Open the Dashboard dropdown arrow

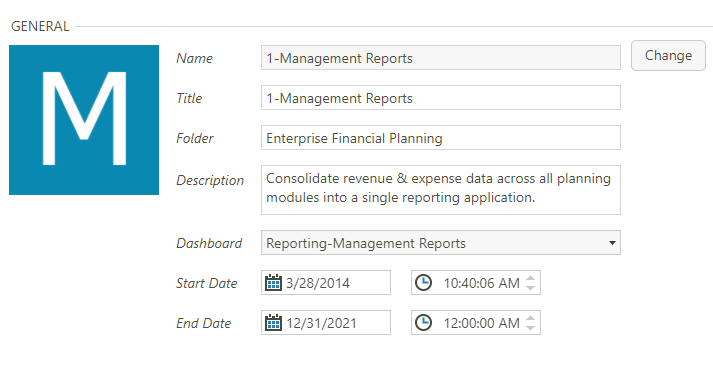point(612,243)
